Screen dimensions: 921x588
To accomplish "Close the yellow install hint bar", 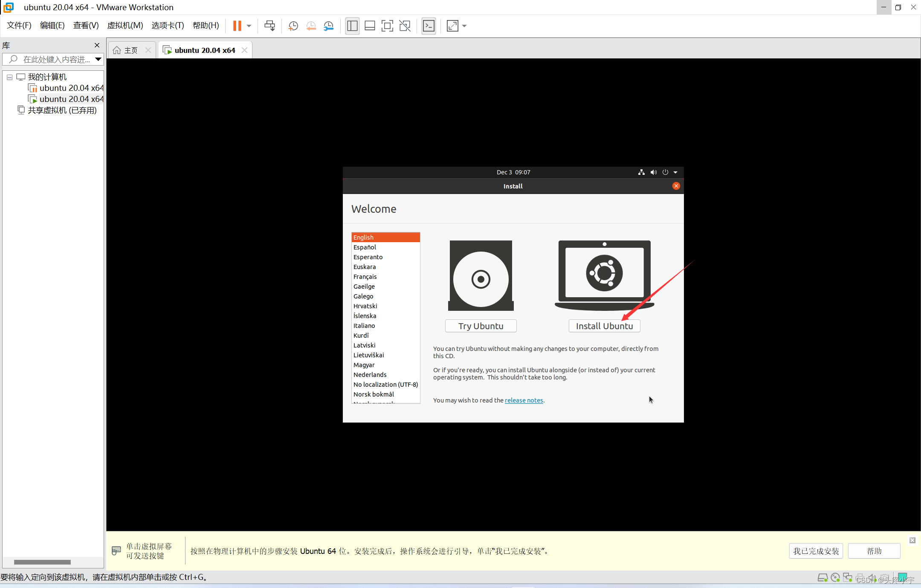I will point(912,540).
